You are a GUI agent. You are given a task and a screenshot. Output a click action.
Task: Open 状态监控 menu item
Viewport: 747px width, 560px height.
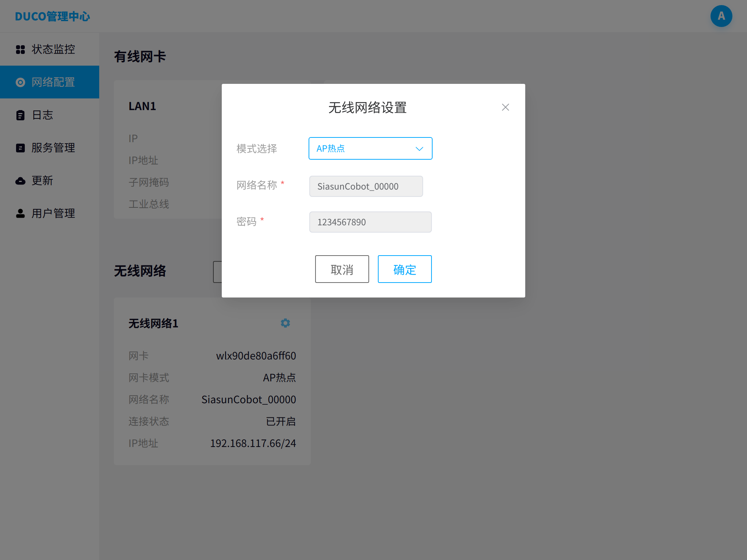click(x=53, y=49)
